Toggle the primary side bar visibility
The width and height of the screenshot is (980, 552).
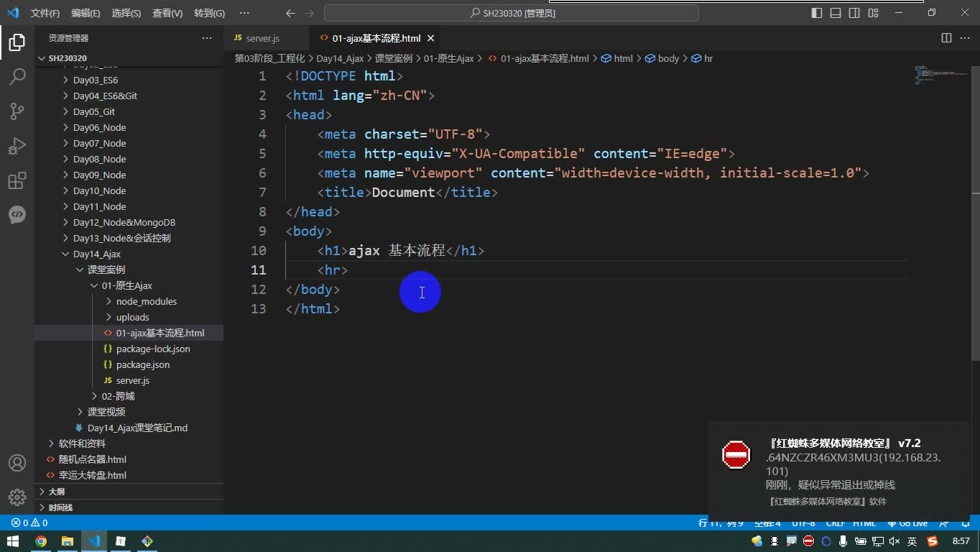click(x=817, y=13)
